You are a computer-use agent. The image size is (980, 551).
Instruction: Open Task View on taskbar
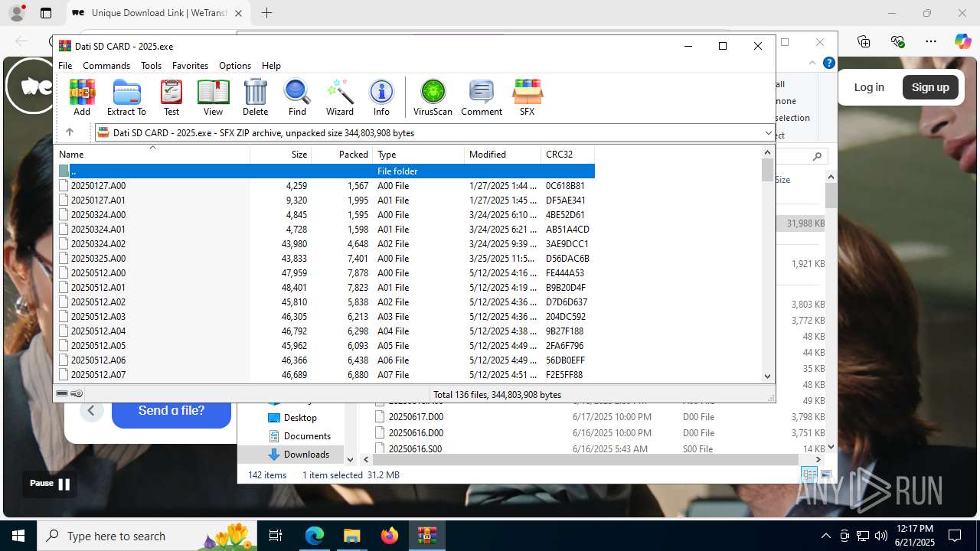point(276,536)
